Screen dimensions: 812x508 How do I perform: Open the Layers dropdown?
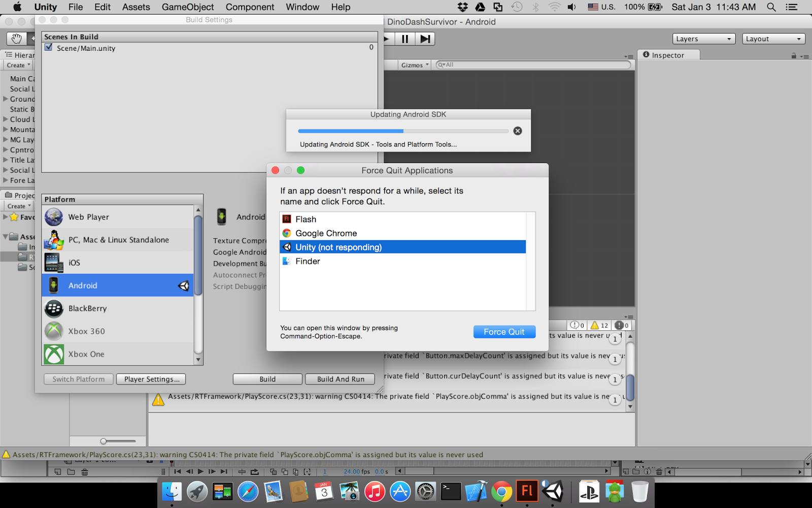pos(704,39)
